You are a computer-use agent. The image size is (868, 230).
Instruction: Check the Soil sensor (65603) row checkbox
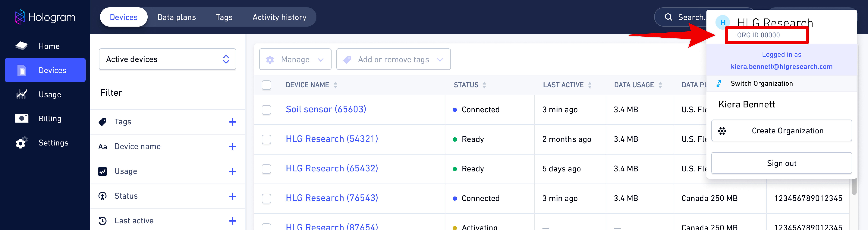pyautogui.click(x=266, y=110)
